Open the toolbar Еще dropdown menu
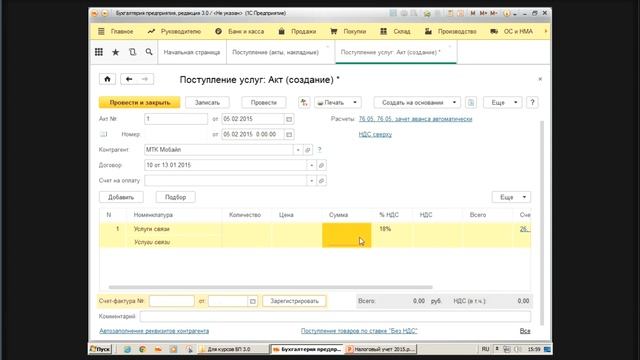The height and width of the screenshot is (360, 640). click(502, 102)
